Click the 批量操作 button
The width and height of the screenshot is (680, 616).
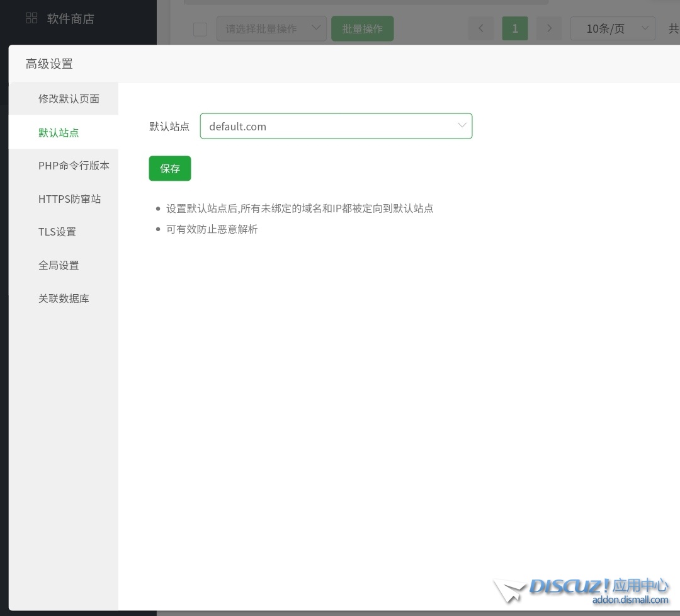pyautogui.click(x=363, y=28)
